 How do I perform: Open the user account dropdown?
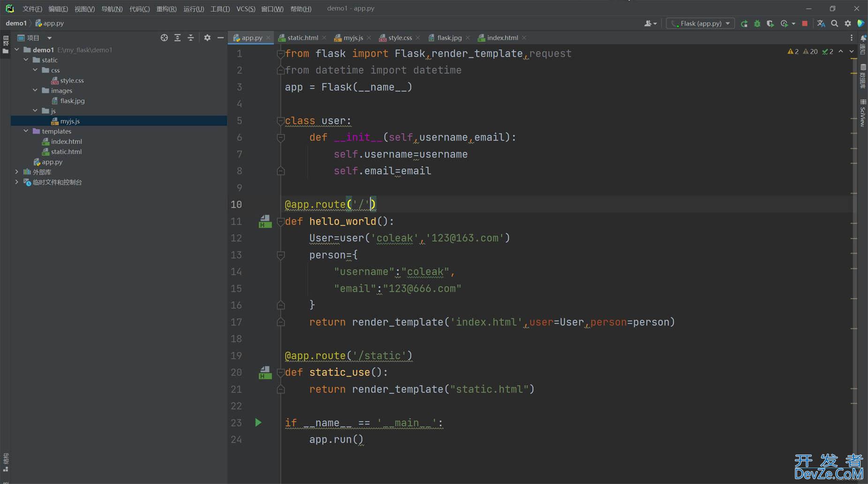pos(650,23)
